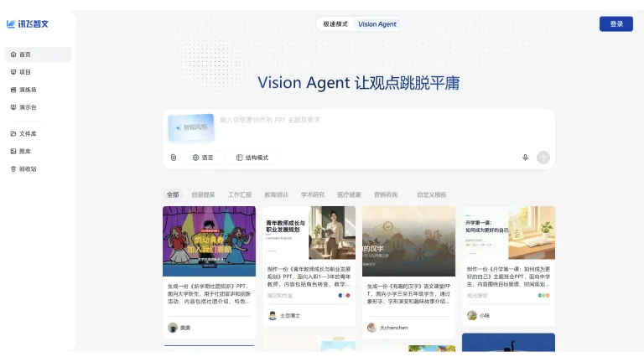Select the 教育培训 category tab
Image resolution: width=644 pixels, height=362 pixels.
click(x=276, y=194)
